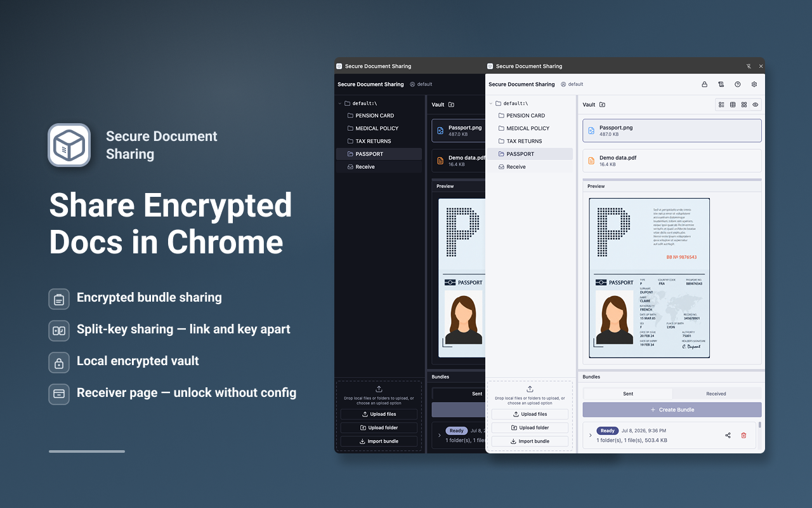This screenshot has width=812, height=508.
Task: Toggle the preview eye icon
Action: point(756,105)
